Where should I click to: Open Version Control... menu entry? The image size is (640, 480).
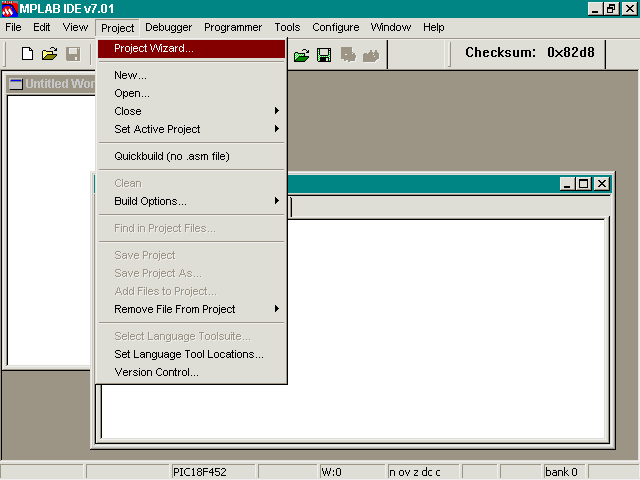click(x=191, y=372)
